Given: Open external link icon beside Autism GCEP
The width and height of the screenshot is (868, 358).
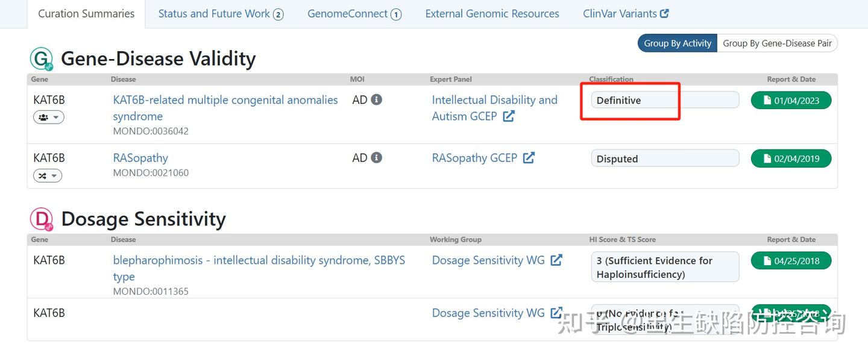Looking at the screenshot, I should pos(509,116).
